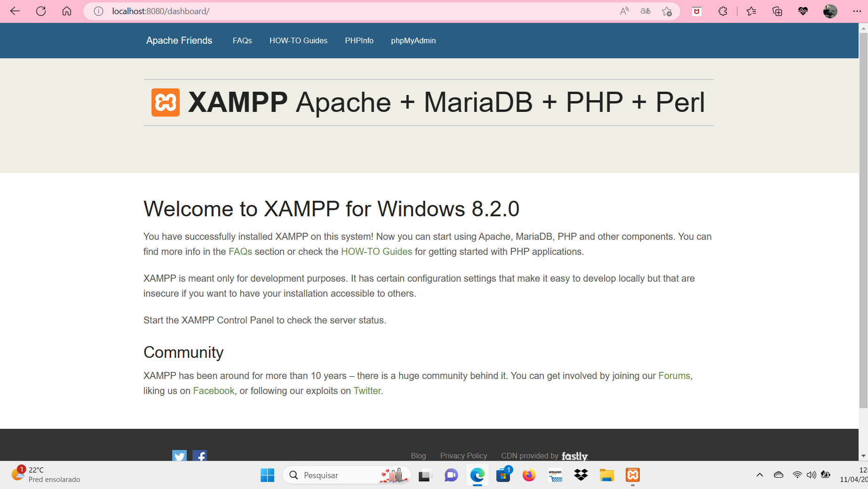The image size is (868, 489).
Task: Open the Windows Start button
Action: pos(267,475)
